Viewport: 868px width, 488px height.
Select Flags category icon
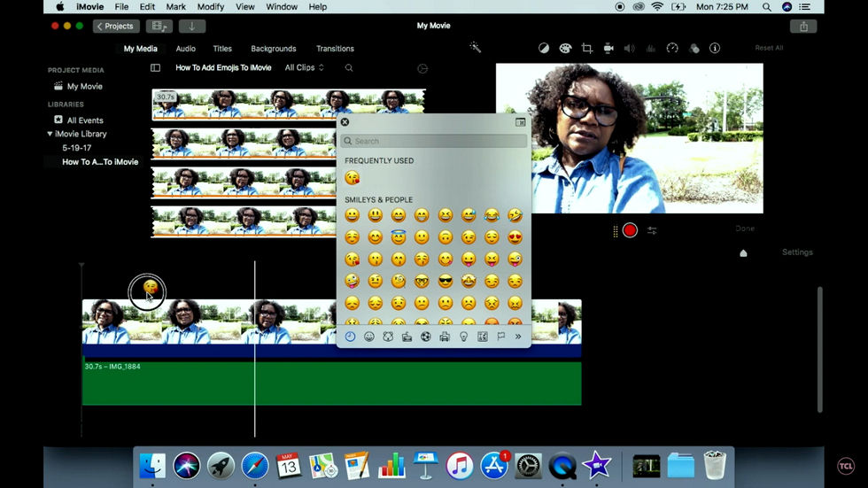pos(501,336)
